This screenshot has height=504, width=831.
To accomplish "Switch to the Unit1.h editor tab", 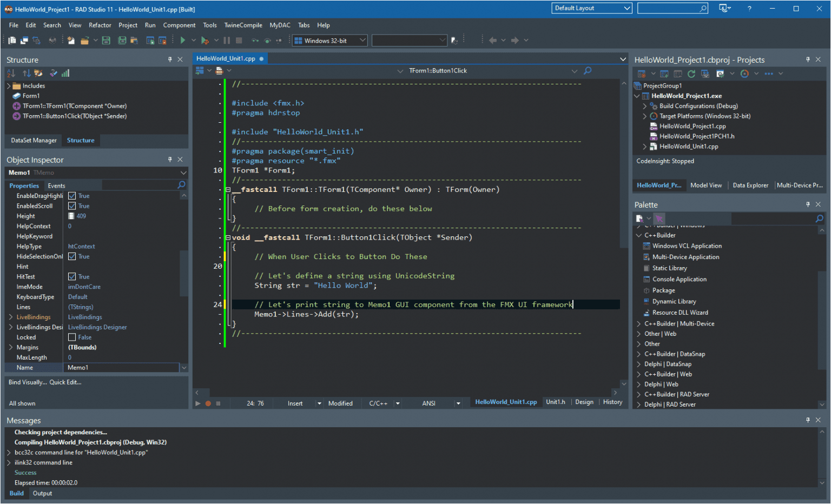I will (555, 402).
